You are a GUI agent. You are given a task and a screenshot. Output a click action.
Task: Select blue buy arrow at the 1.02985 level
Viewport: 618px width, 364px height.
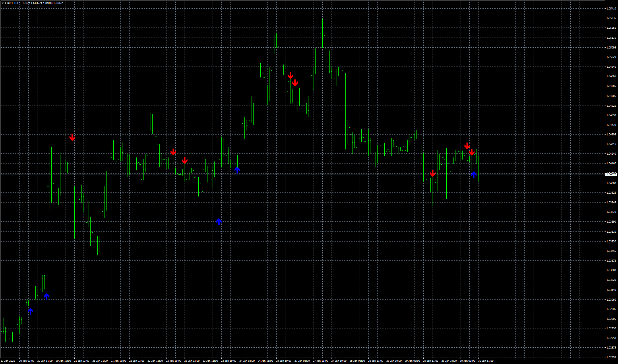pyautogui.click(x=31, y=312)
